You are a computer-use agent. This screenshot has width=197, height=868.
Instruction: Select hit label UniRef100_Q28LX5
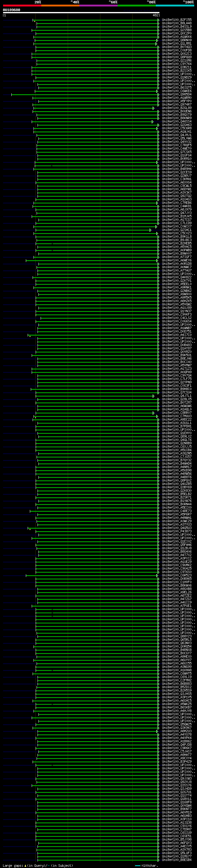point(176,399)
